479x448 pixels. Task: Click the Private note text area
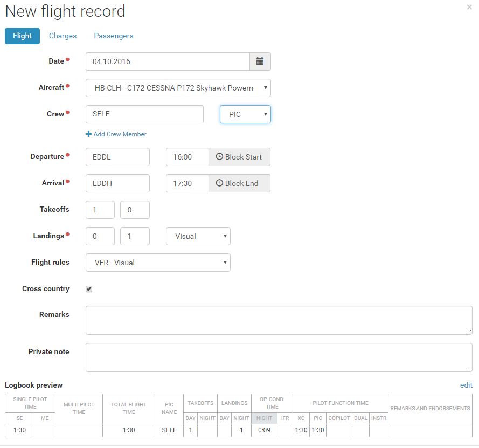[279, 357]
